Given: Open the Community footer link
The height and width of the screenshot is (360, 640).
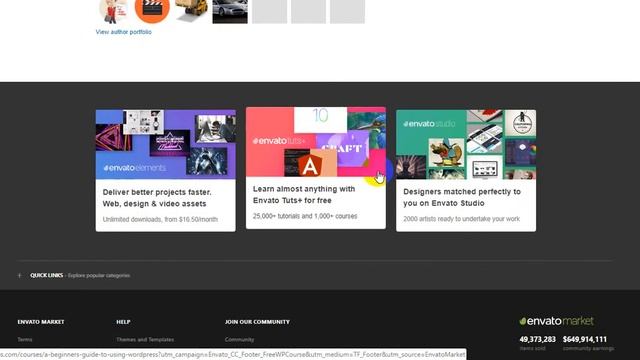Looking at the screenshot, I should pyautogui.click(x=240, y=340).
